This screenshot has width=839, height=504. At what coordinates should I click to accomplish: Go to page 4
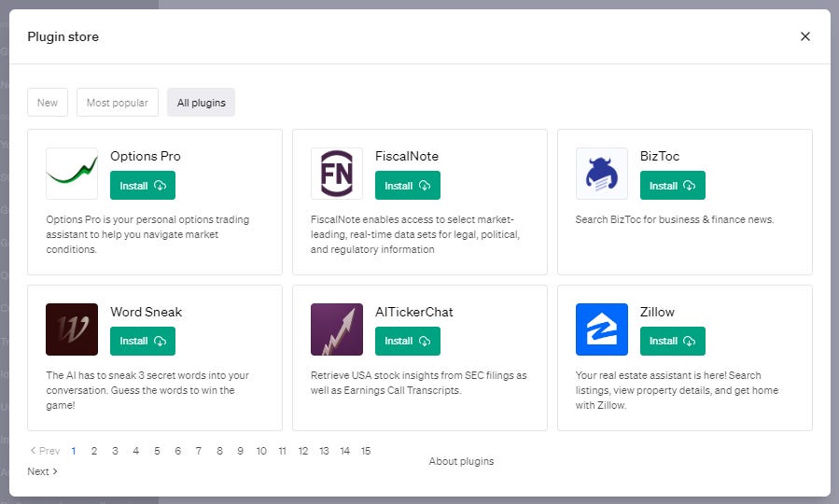pyautogui.click(x=136, y=451)
